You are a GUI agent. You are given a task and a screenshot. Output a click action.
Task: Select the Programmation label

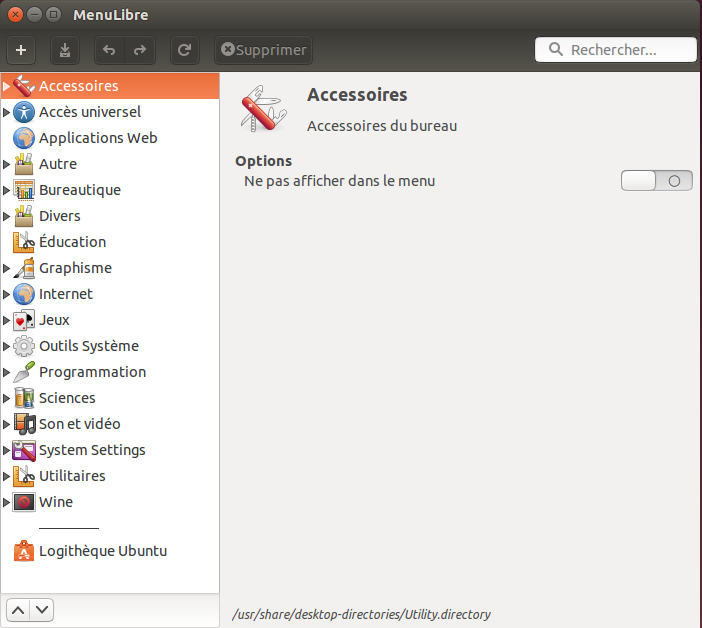click(92, 372)
